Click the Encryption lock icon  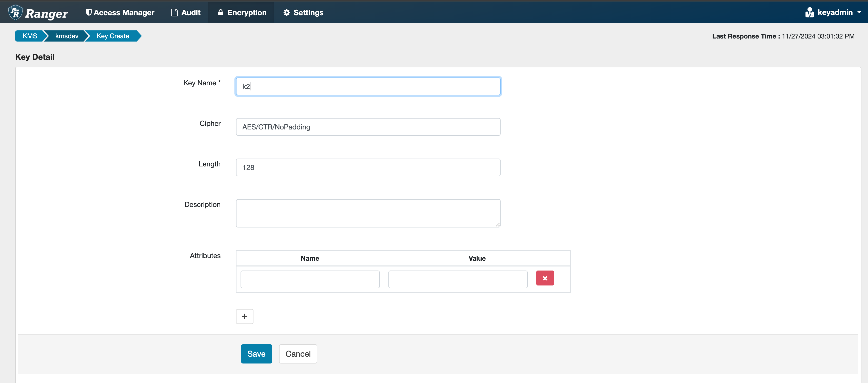[x=220, y=12]
